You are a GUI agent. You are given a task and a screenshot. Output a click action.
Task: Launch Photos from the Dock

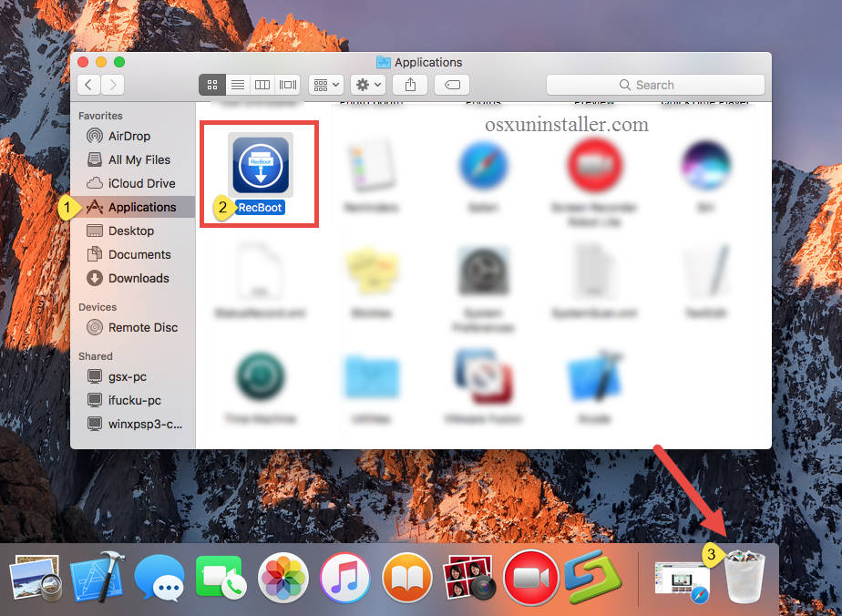(x=283, y=578)
